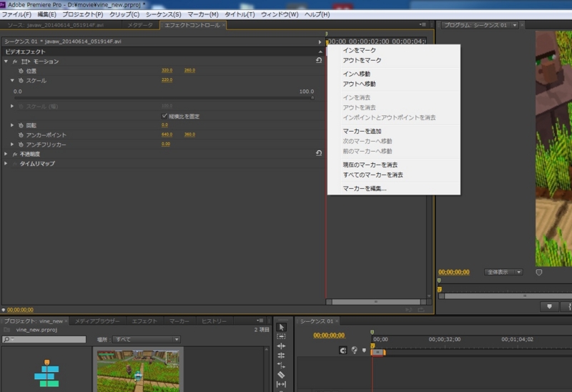Select the Razor tool

[281, 375]
